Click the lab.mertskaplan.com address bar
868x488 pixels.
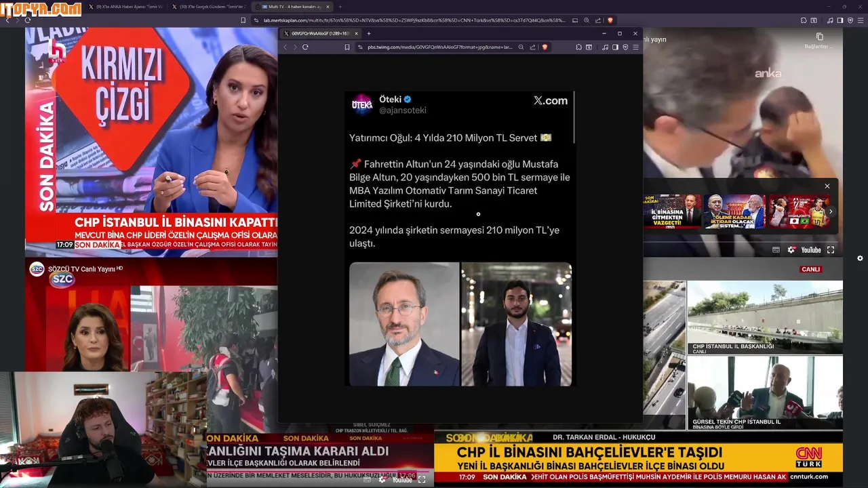pyautogui.click(x=414, y=20)
